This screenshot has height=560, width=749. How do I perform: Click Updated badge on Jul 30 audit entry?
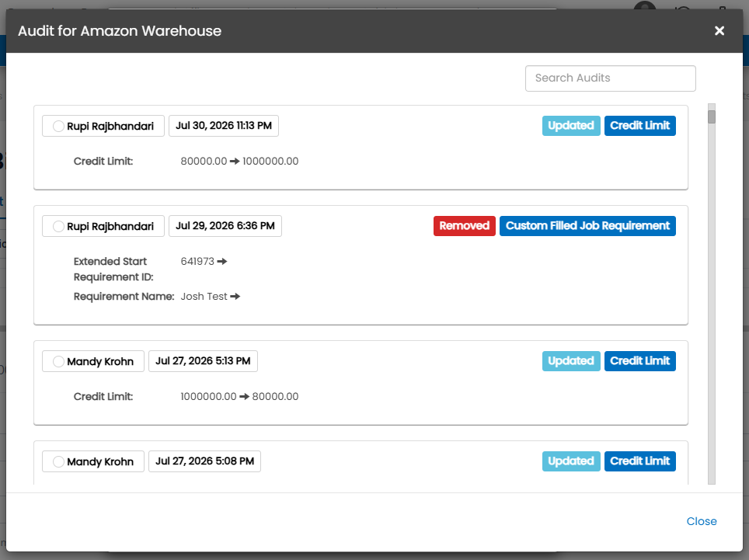point(571,126)
